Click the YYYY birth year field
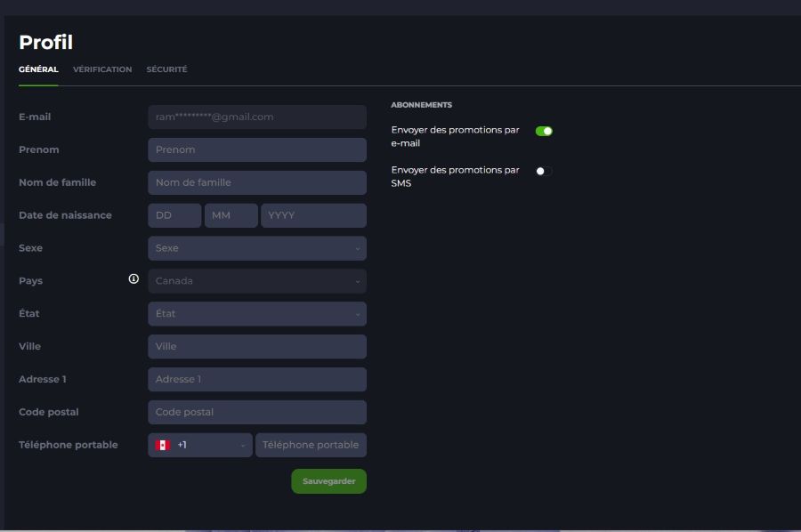The width and height of the screenshot is (801, 532). pos(313,215)
